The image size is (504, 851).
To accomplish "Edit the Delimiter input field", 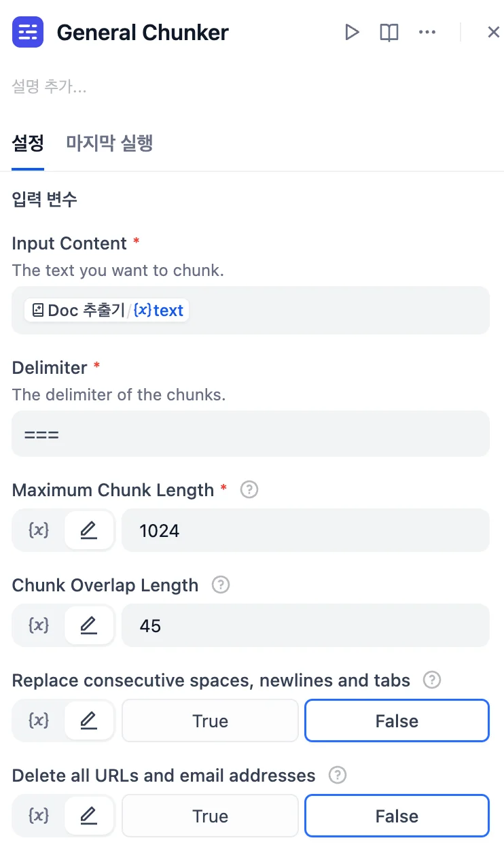I will 251,434.
